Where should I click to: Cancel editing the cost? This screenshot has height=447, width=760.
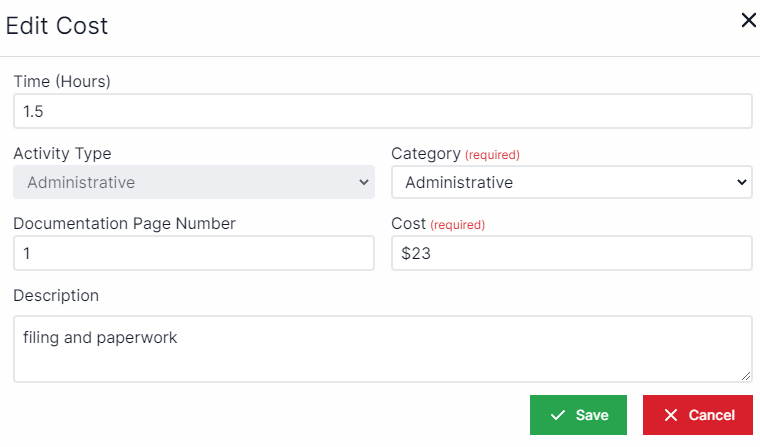[x=698, y=415]
